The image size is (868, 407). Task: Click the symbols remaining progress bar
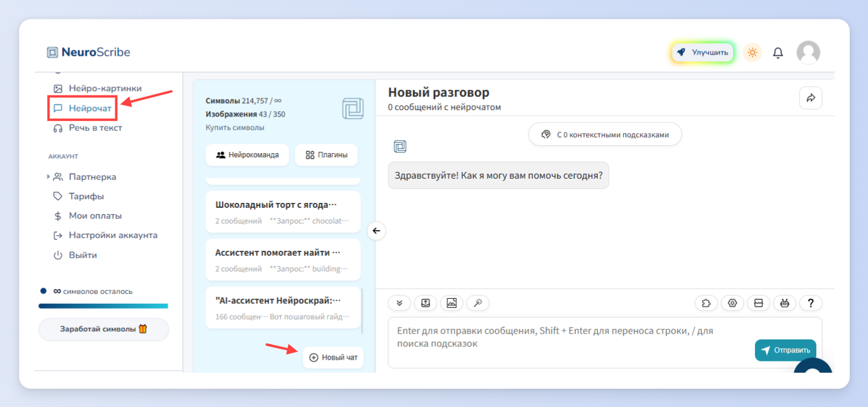pyautogui.click(x=103, y=306)
